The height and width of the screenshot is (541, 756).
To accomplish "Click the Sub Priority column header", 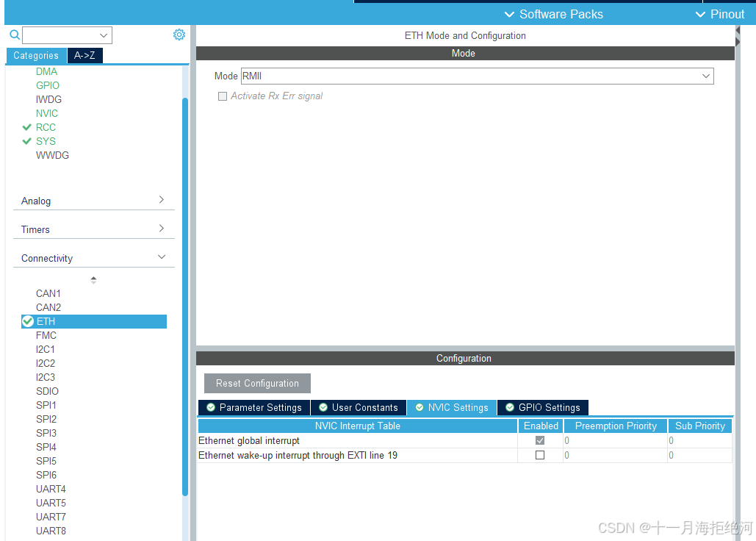I will [700, 426].
